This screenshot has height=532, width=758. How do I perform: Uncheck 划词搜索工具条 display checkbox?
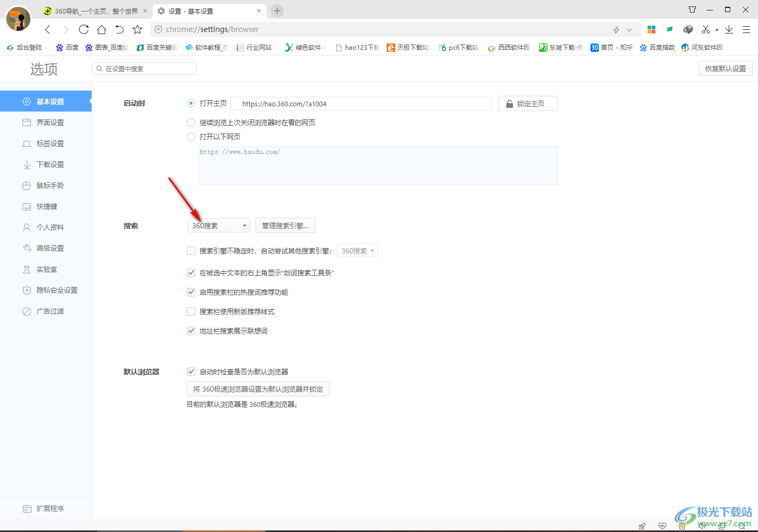point(191,273)
